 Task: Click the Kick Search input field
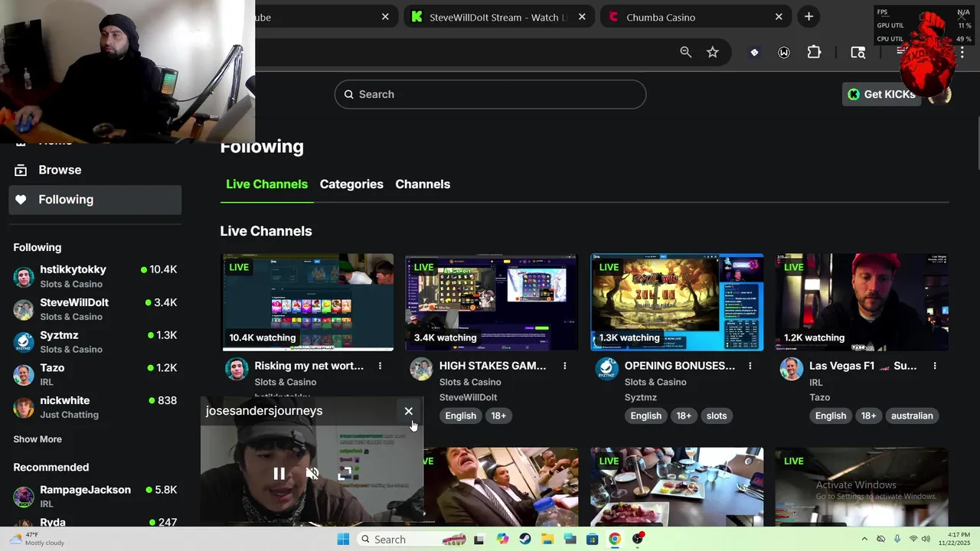tap(490, 94)
